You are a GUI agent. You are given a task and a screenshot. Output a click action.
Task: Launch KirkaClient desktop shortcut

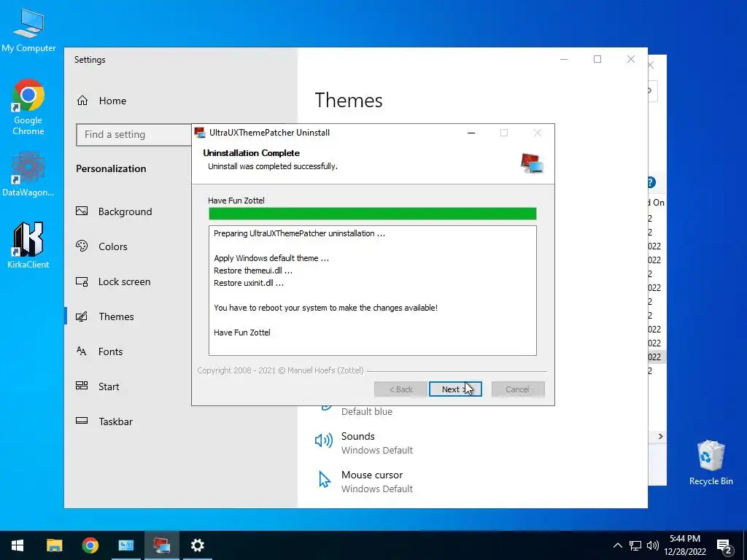point(28,245)
